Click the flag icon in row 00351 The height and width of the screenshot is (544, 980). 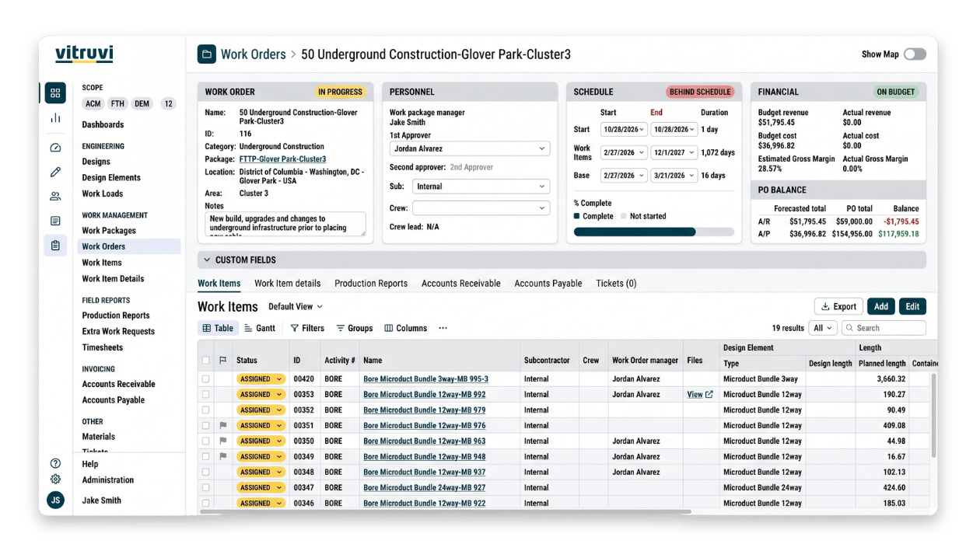coord(222,426)
